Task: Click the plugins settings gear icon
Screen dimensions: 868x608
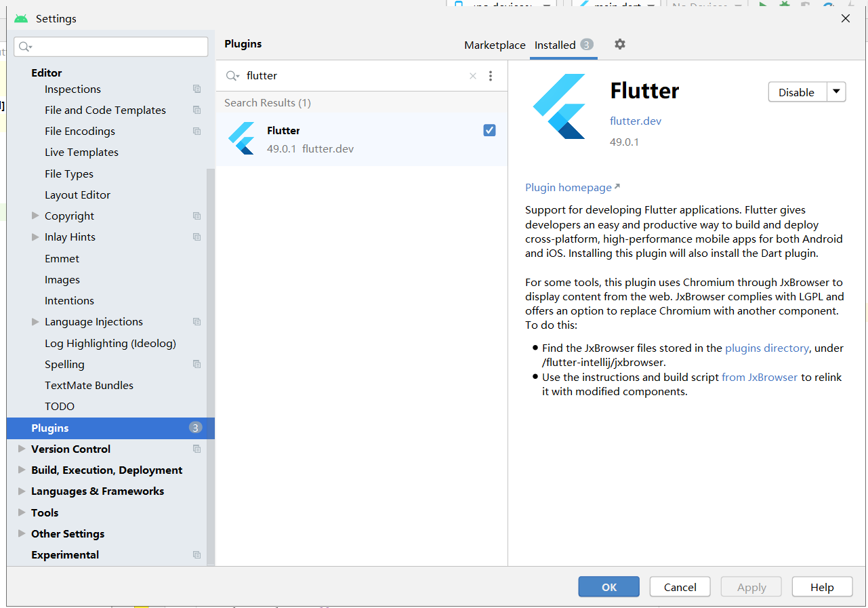Action: point(619,44)
